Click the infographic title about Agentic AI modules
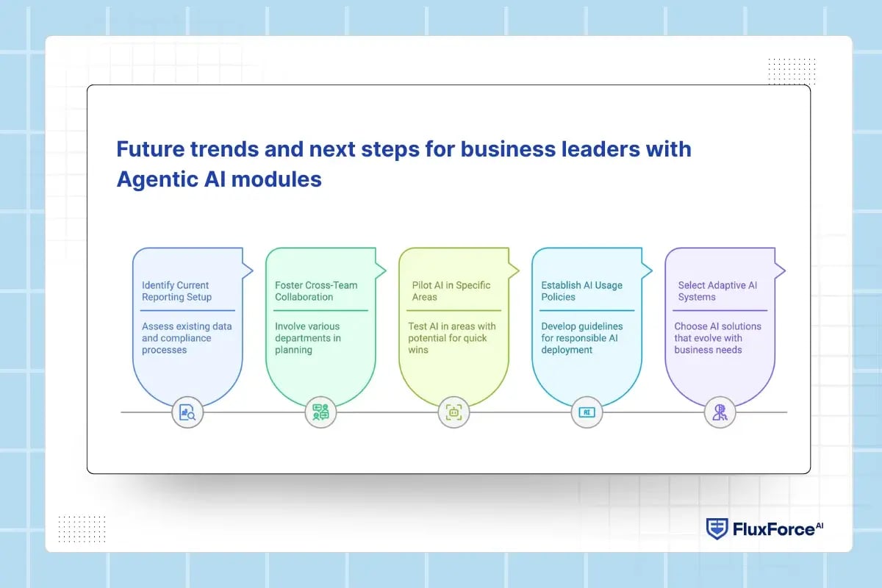Viewport: 882px width, 588px height. [x=403, y=163]
